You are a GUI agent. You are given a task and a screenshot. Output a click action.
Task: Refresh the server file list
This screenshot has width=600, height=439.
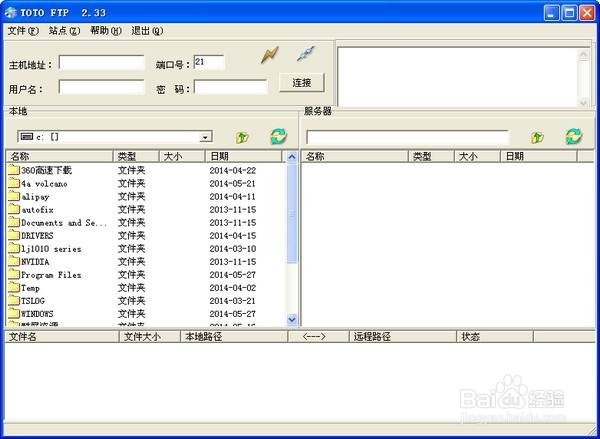coord(574,137)
